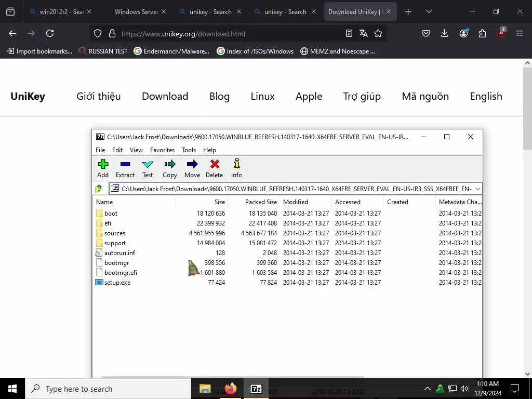Click the tracking protection shield icon
The height and width of the screenshot is (399, 532).
click(98, 33)
